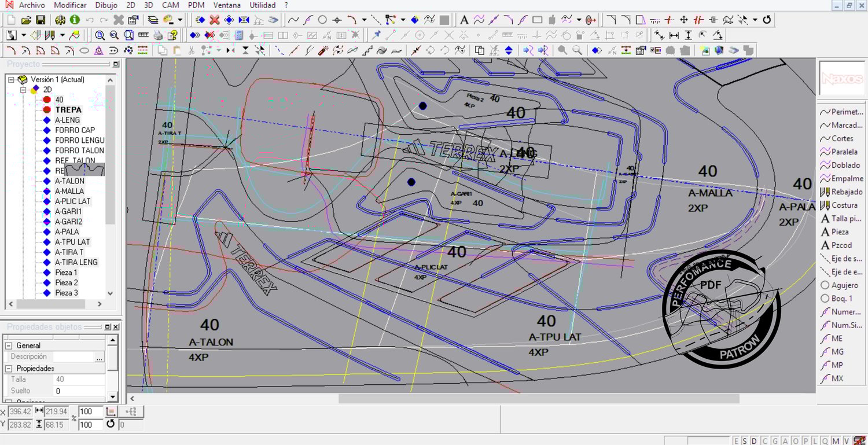The image size is (868, 445).
Task: Open the Utilidad menu
Action: pos(263,5)
